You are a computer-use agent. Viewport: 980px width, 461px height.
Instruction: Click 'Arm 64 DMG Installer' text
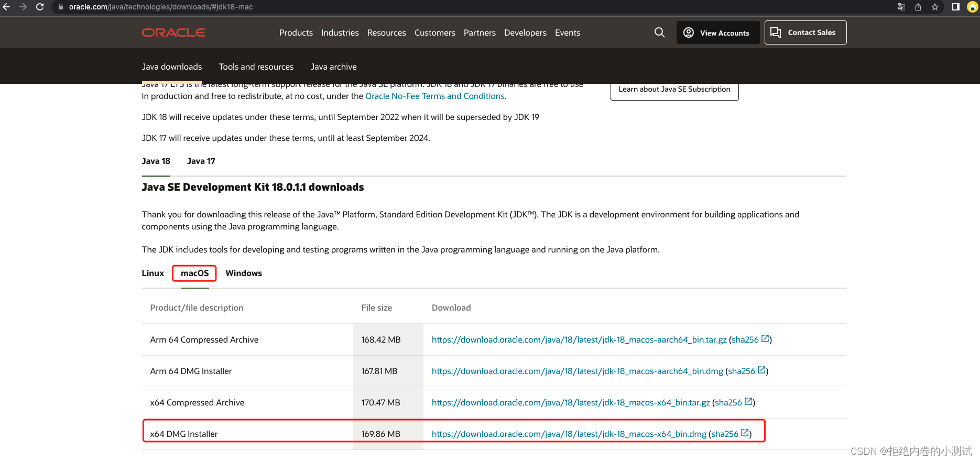pyautogui.click(x=191, y=371)
